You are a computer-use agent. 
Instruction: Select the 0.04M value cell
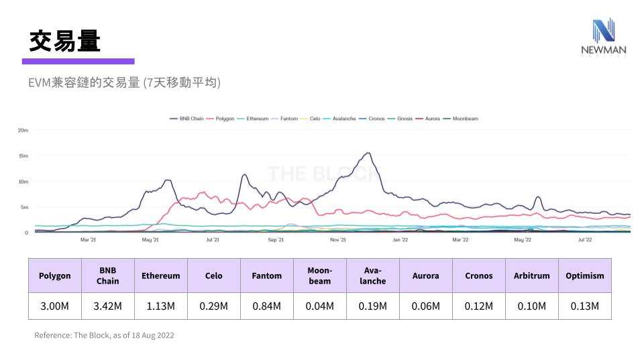pos(320,306)
